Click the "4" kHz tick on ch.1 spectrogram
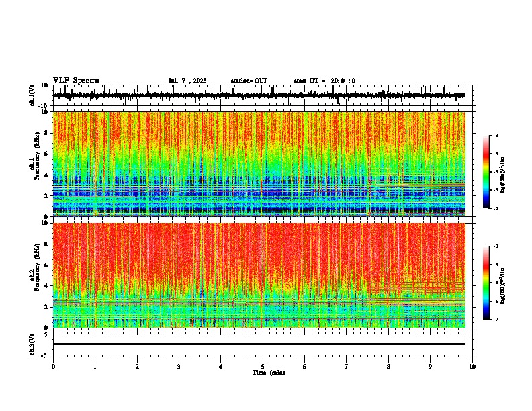Viewport: 532px width, 411px height. [x=46, y=175]
